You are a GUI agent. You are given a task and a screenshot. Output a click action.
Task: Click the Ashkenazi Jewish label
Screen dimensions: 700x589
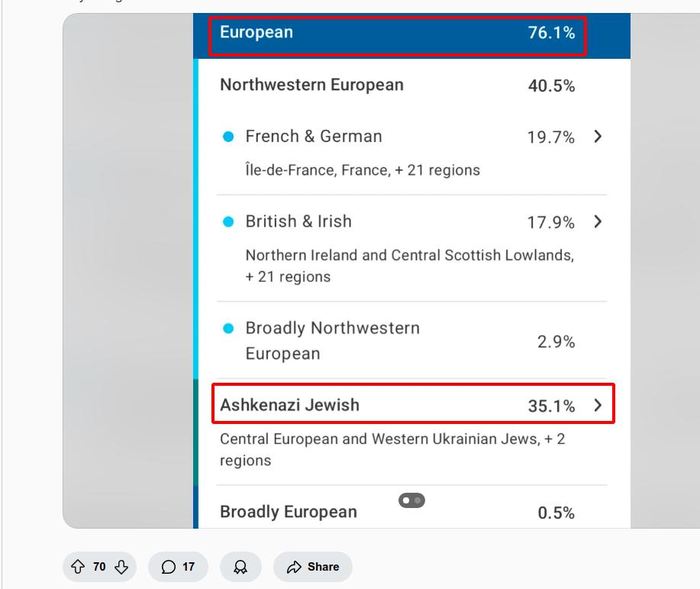click(x=289, y=405)
